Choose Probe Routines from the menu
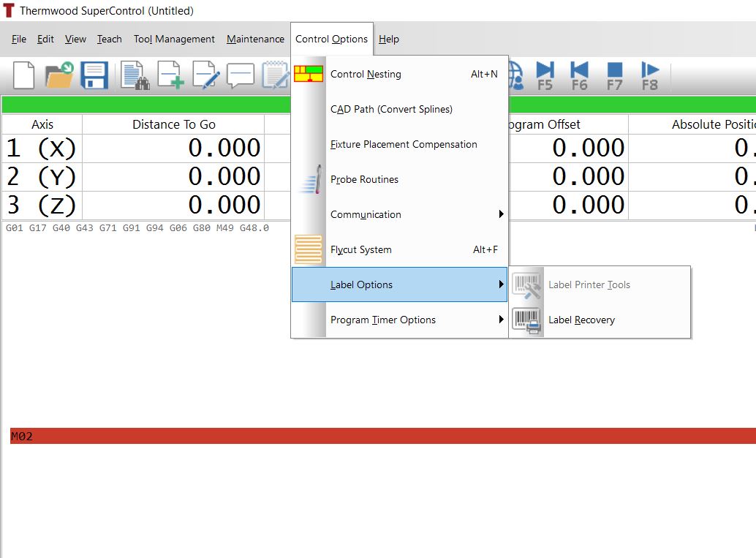The height and width of the screenshot is (558, 756). [x=400, y=179]
